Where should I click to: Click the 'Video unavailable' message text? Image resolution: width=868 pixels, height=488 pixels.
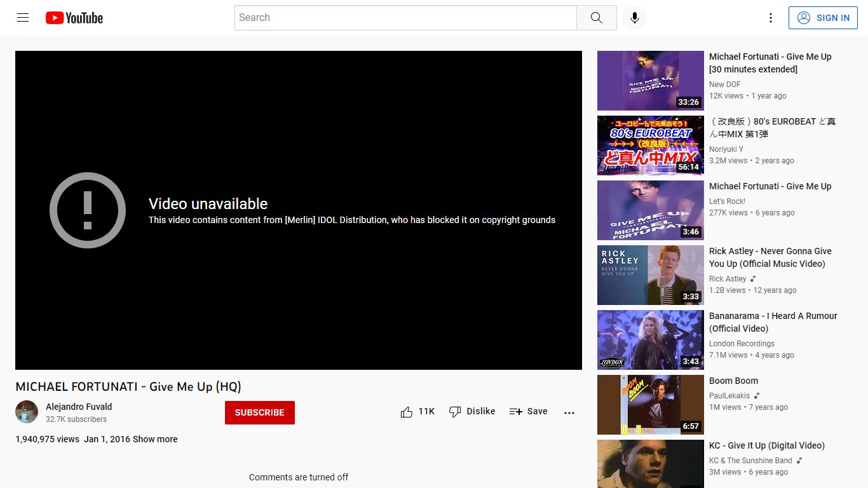coord(208,204)
